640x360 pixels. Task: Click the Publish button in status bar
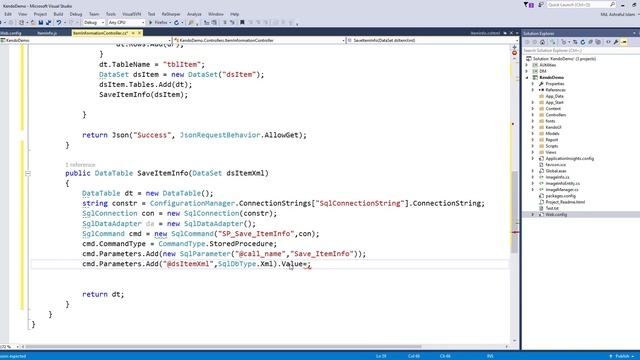622,356
